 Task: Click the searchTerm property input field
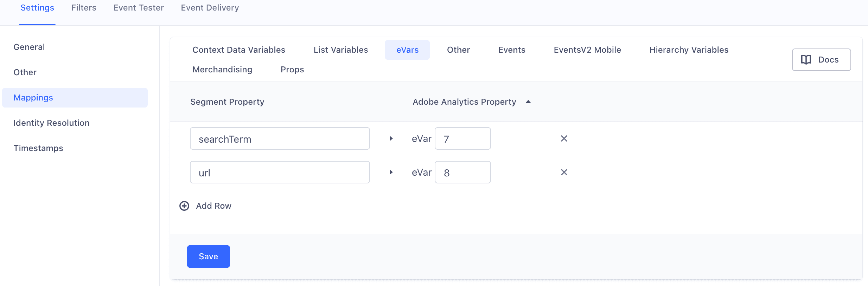[x=280, y=138]
